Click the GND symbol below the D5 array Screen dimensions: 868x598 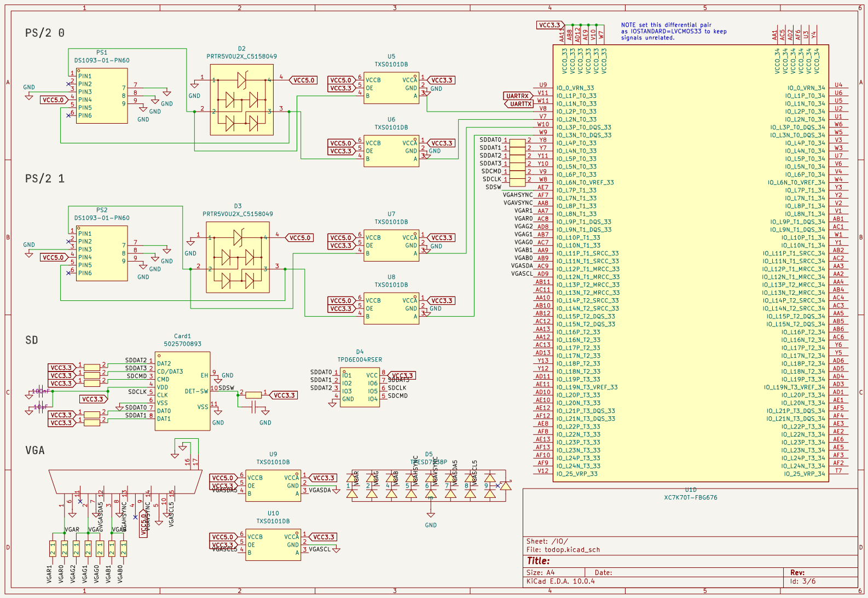pyautogui.click(x=431, y=515)
